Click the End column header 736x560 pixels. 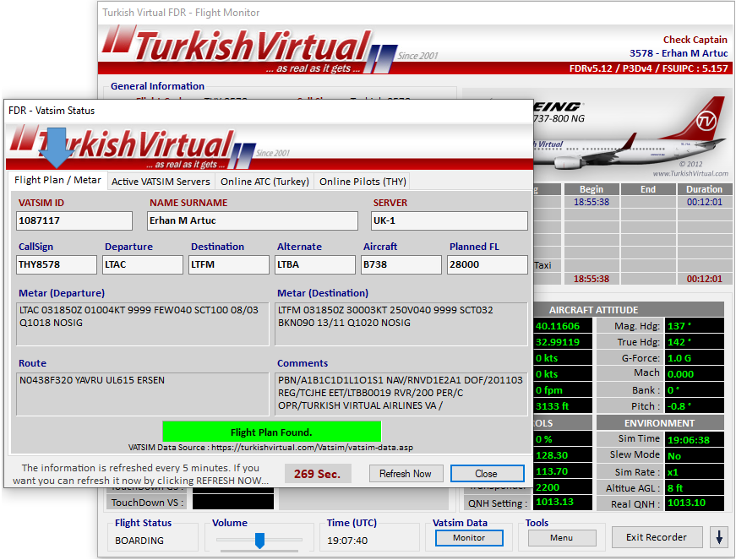(648, 189)
